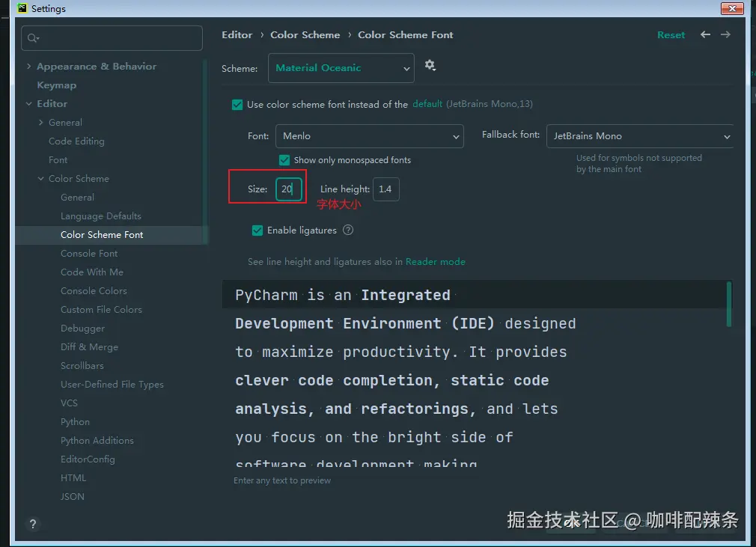The width and height of the screenshot is (756, 547).
Task: Click the ligatures help question icon
Action: (347, 230)
